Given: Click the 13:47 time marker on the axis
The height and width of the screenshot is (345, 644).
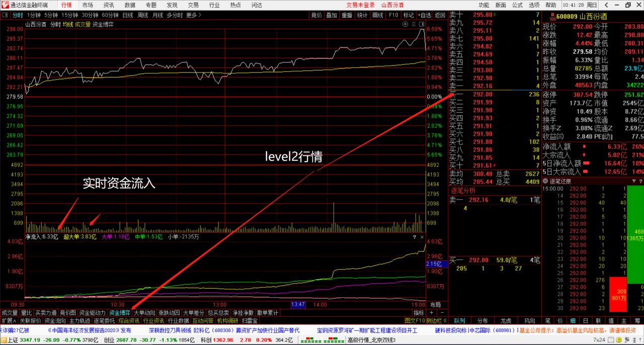Looking at the screenshot, I should click(x=298, y=305).
